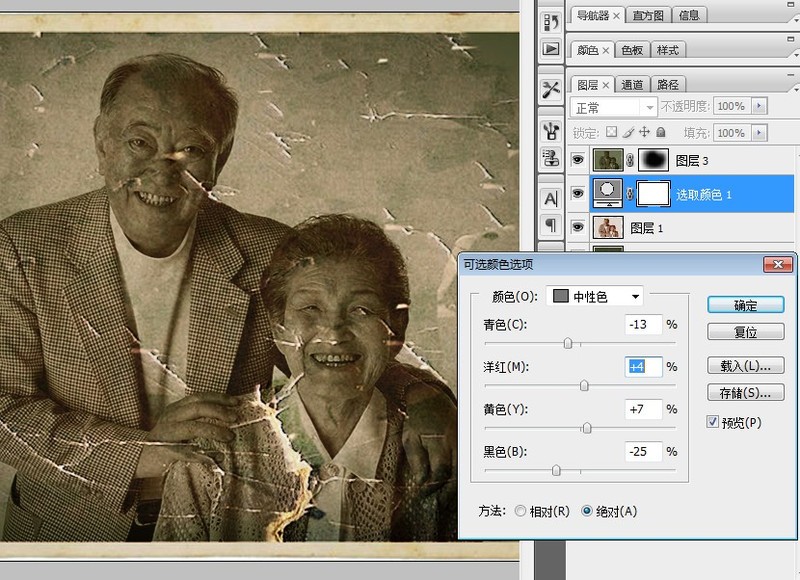Screen dimensions: 800x580
Task: Close the 图层 tab
Action: click(x=606, y=85)
